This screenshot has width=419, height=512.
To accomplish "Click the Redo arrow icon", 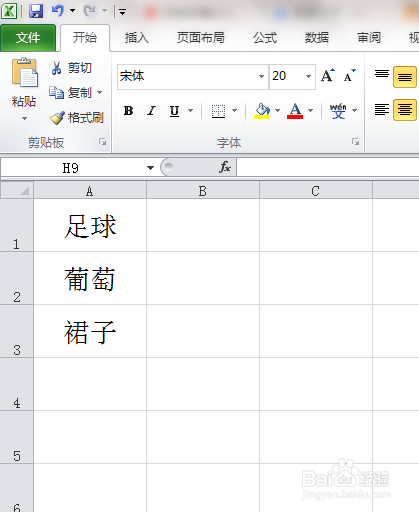I will point(89,11).
